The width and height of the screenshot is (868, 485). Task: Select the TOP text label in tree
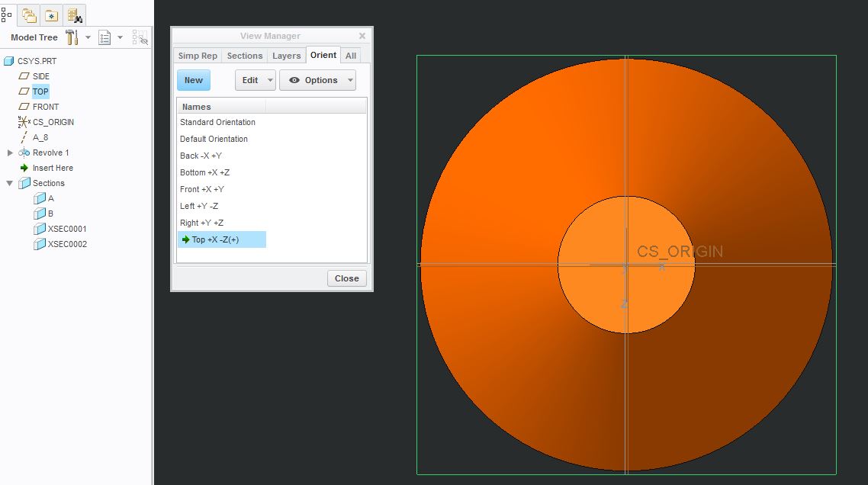40,92
